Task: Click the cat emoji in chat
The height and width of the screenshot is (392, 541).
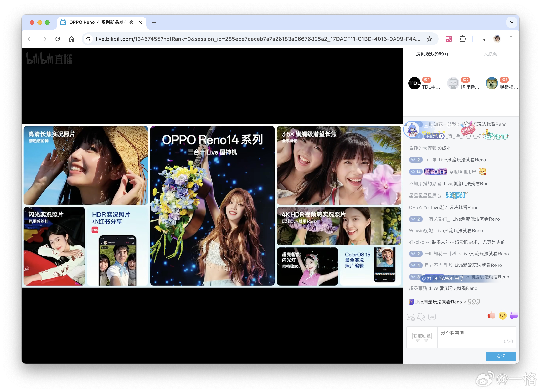Action: [x=482, y=171]
